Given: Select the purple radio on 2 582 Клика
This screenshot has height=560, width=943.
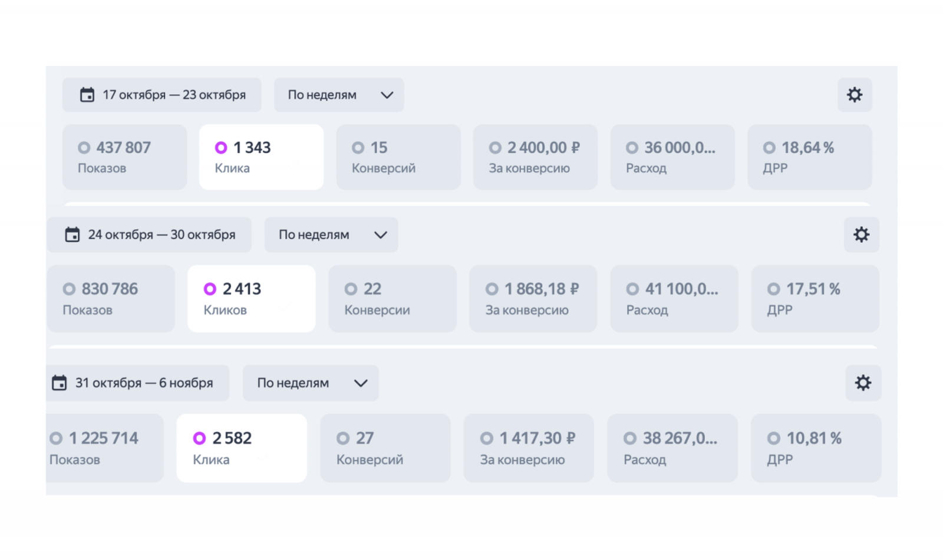Looking at the screenshot, I should pos(199,438).
